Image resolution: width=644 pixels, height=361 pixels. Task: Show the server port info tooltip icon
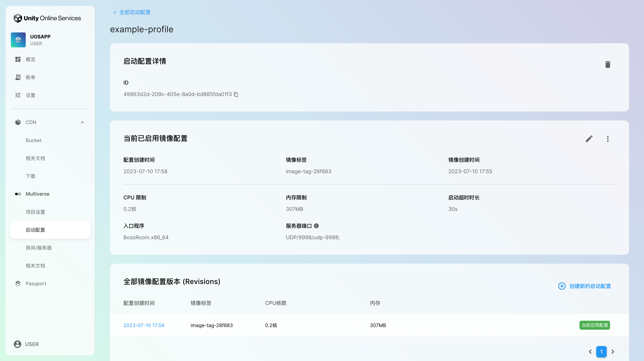point(316,226)
